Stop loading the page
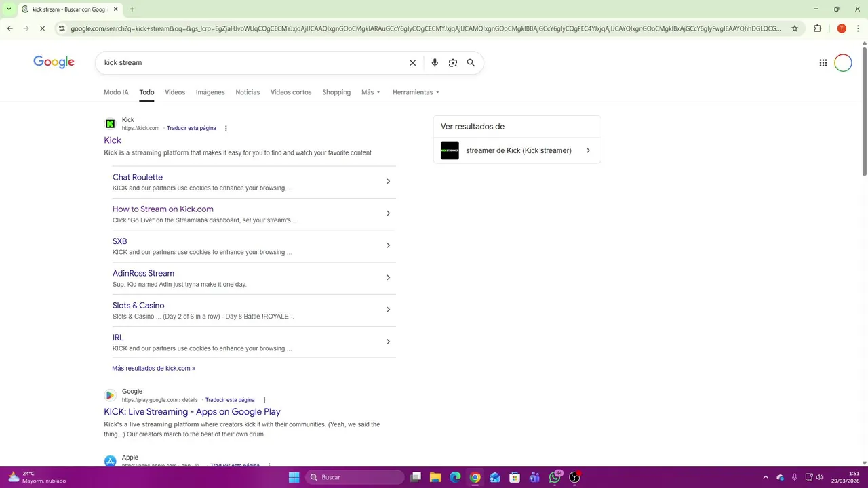The image size is (868, 488). coord(42,28)
